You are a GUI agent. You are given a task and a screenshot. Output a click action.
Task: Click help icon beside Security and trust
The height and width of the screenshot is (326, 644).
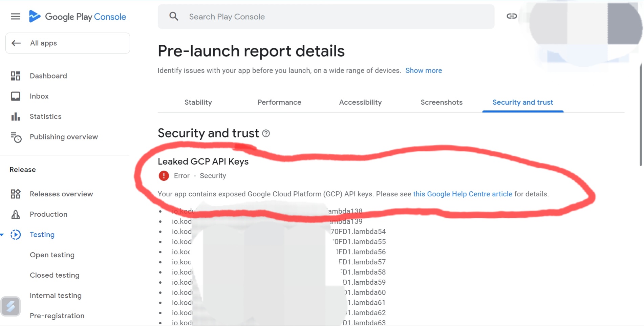[x=266, y=133]
